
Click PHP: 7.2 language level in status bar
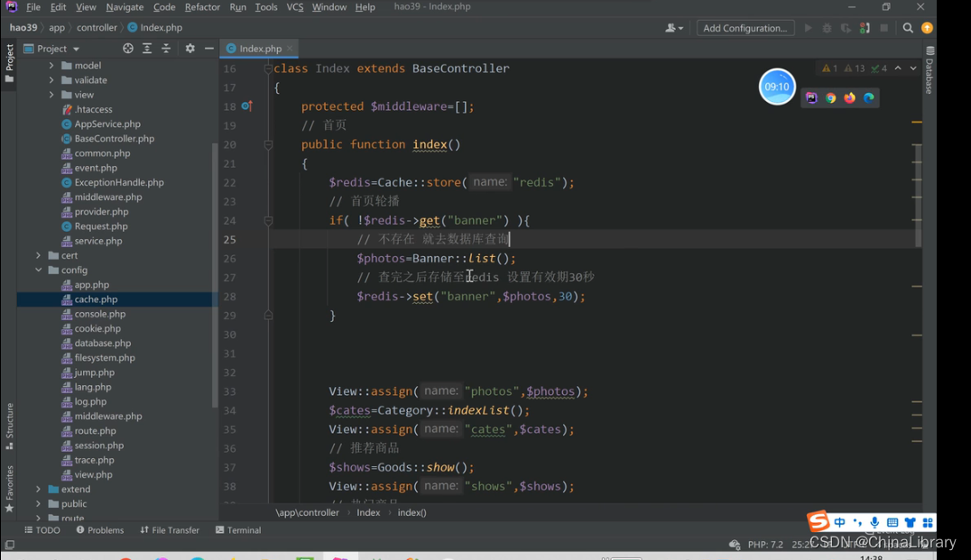[x=764, y=545]
